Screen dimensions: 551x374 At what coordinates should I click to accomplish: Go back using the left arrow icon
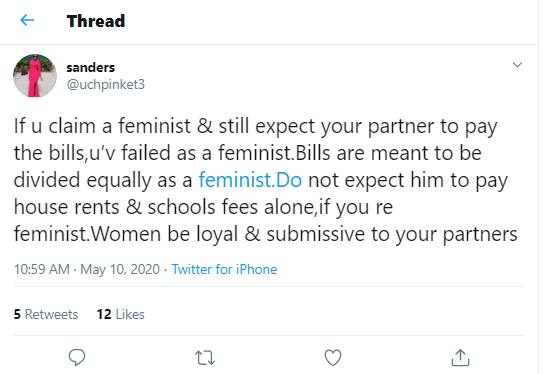coord(27,20)
